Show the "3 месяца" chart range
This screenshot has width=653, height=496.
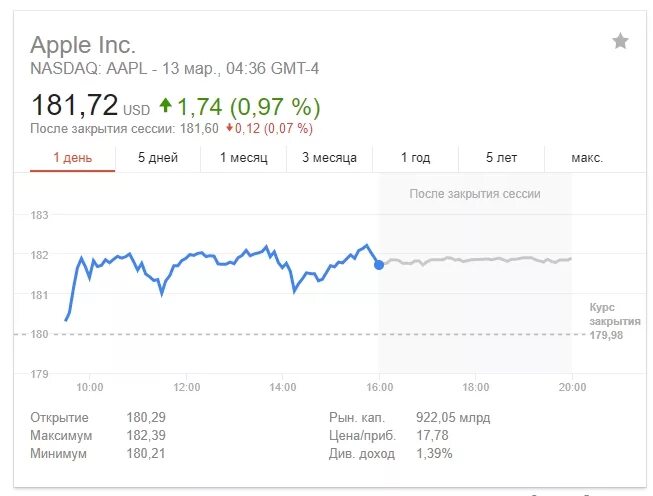pos(329,158)
